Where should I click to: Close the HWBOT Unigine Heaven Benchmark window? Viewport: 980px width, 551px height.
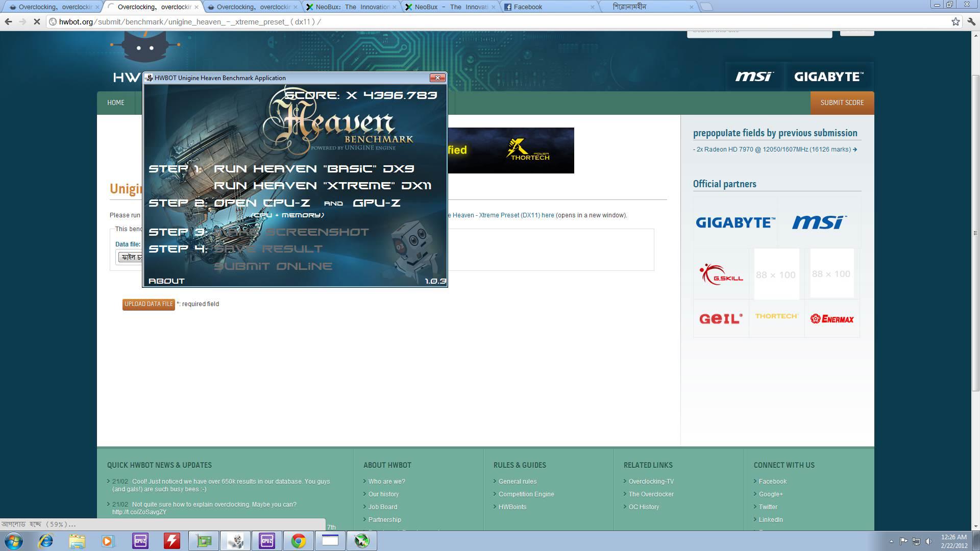[x=437, y=78]
